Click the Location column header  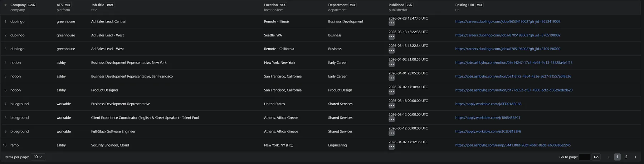click(x=271, y=5)
